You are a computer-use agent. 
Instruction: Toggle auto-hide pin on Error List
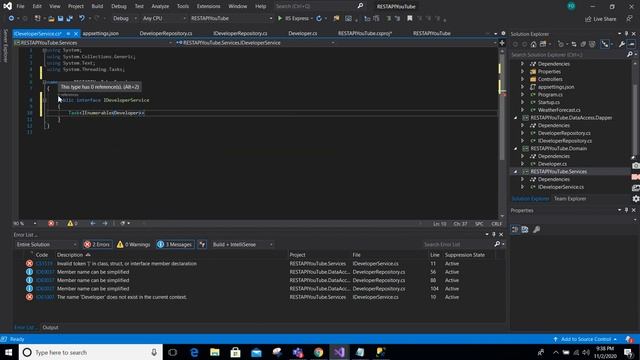(494, 234)
